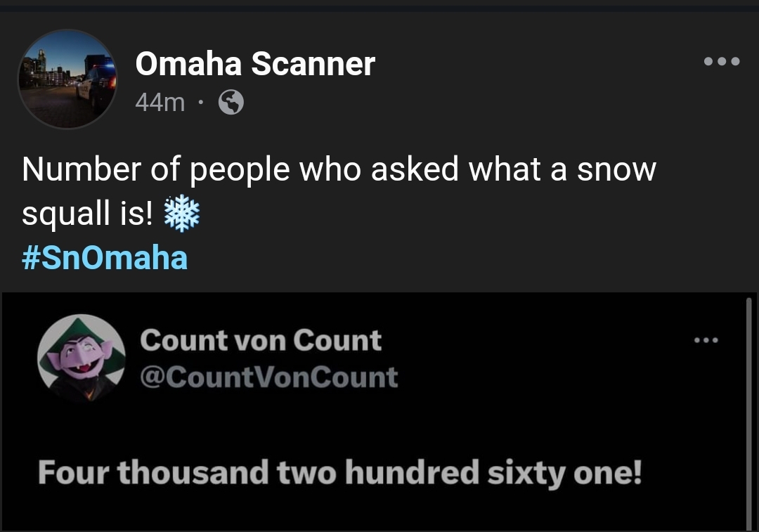Open the #SnOmaha hashtag
The width and height of the screenshot is (759, 532).
click(x=105, y=258)
